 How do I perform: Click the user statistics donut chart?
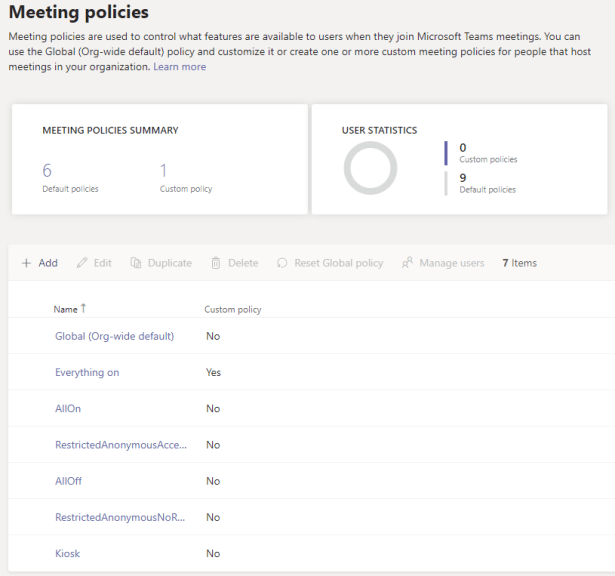pyautogui.click(x=370, y=167)
